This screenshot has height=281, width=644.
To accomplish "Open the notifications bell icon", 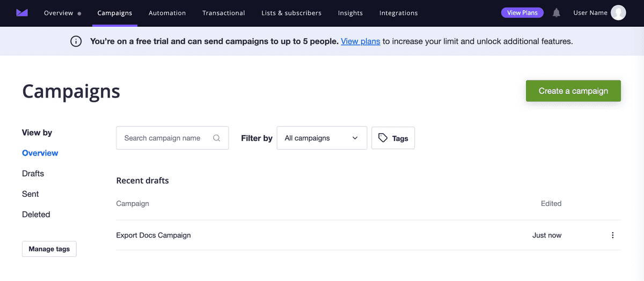I will coord(557,13).
